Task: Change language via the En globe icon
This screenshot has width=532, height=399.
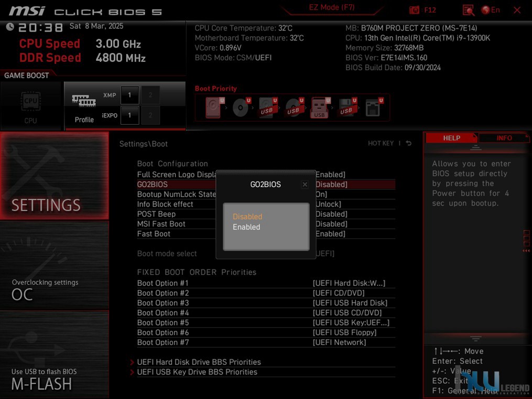Action: (x=491, y=10)
